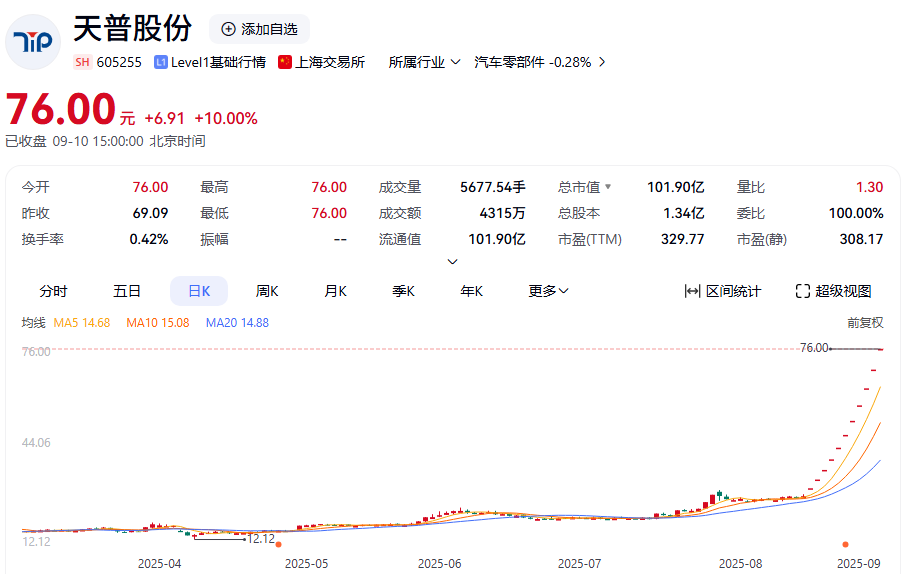Click the 76.00 high price marker on chart
The width and height of the screenshot is (906, 574).
coord(814,347)
